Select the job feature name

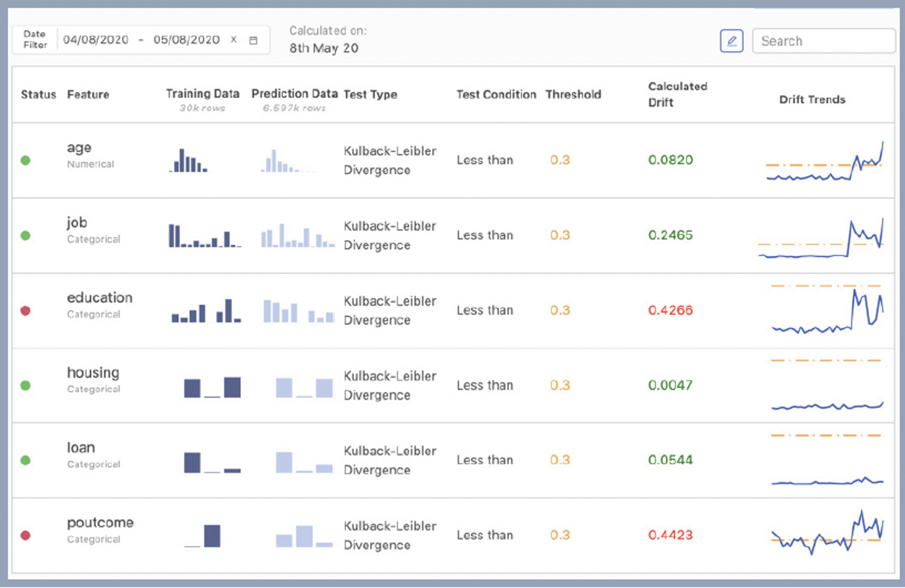tap(77, 222)
